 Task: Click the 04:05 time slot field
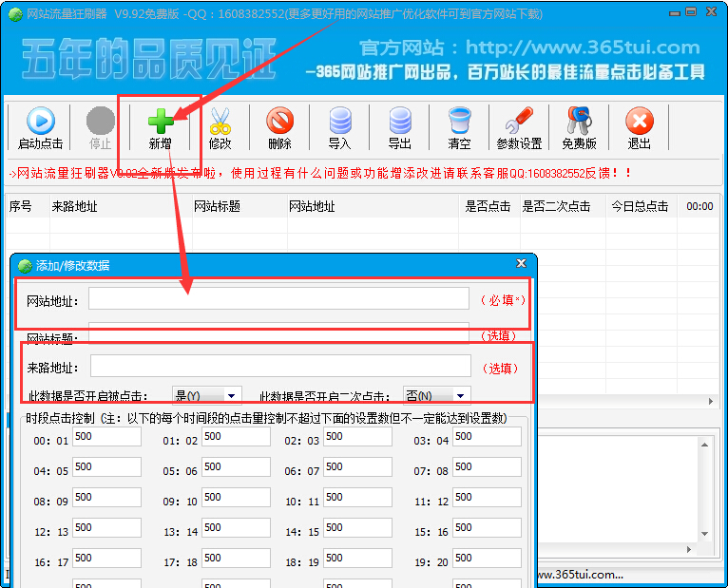pyautogui.click(x=106, y=466)
